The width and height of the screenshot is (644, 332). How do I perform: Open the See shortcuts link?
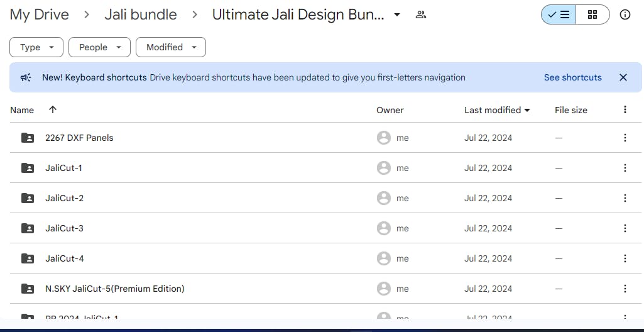click(x=572, y=77)
